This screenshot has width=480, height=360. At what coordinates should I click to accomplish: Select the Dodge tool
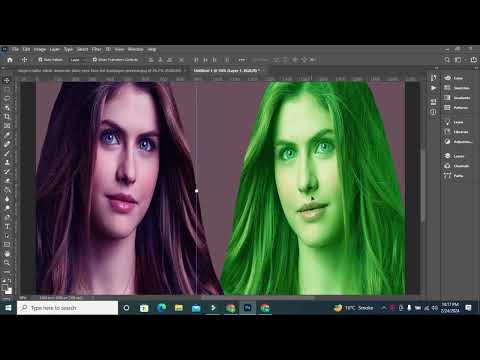[x=7, y=208]
